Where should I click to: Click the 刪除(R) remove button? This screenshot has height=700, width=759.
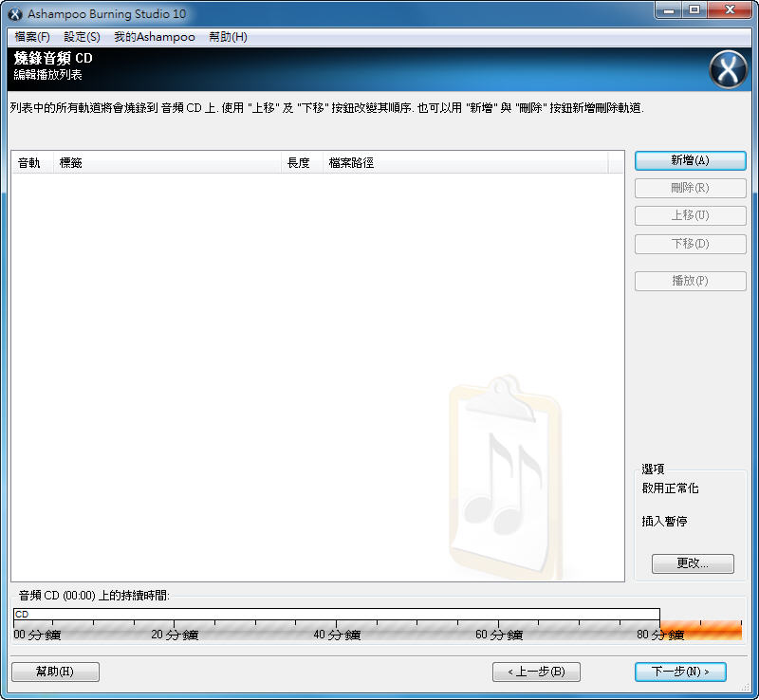click(x=691, y=189)
